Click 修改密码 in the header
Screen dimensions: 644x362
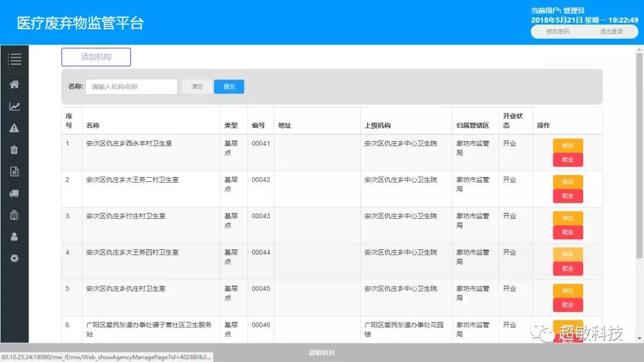[558, 32]
